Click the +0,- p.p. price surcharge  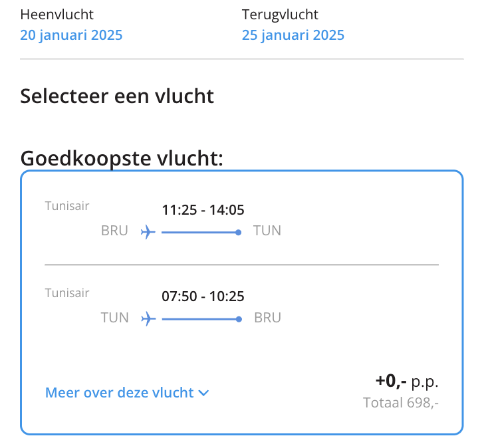point(407,382)
